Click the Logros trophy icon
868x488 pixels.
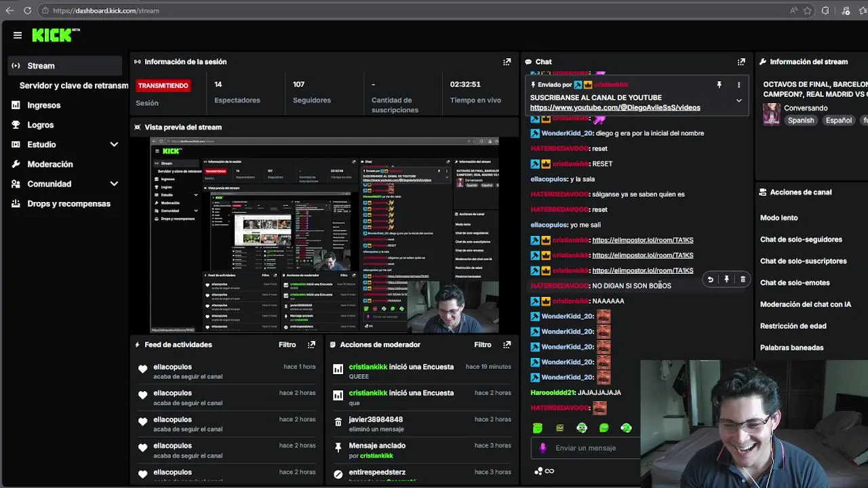16,125
